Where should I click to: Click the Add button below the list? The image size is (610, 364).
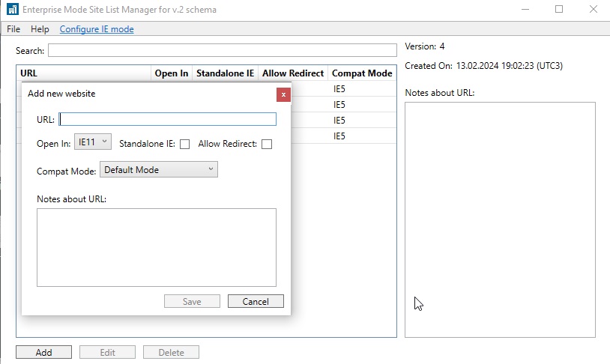pos(43,352)
